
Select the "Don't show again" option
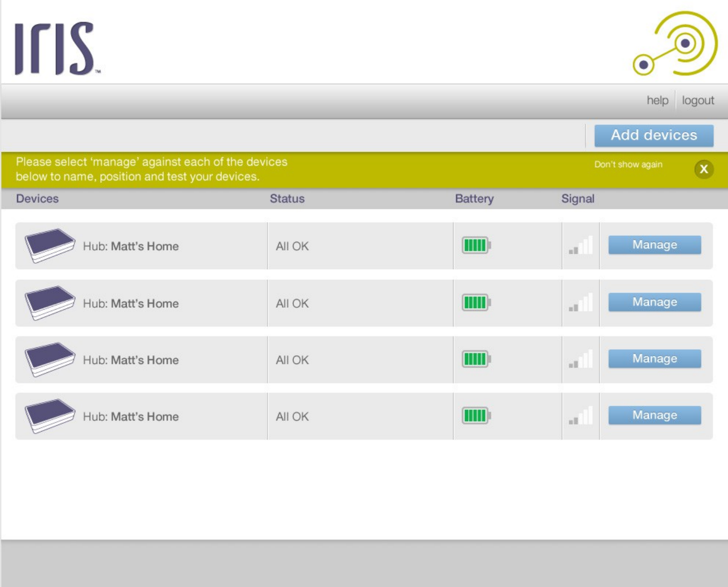(628, 164)
